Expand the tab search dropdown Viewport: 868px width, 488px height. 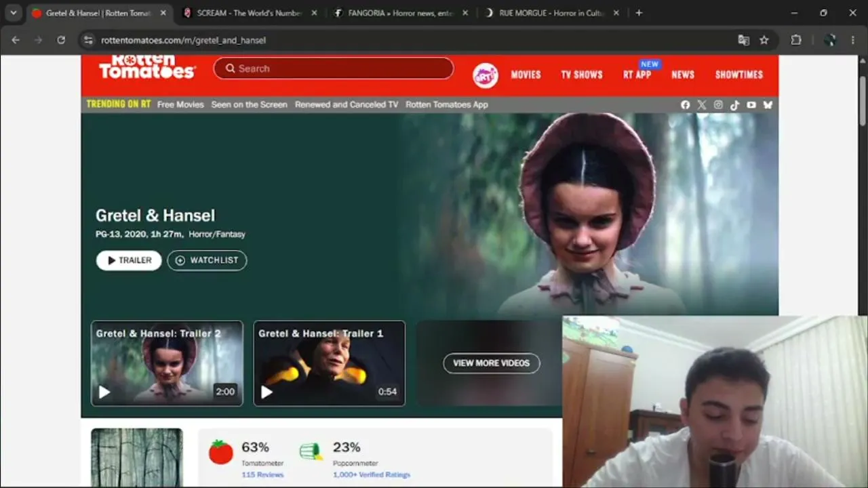pyautogui.click(x=13, y=13)
